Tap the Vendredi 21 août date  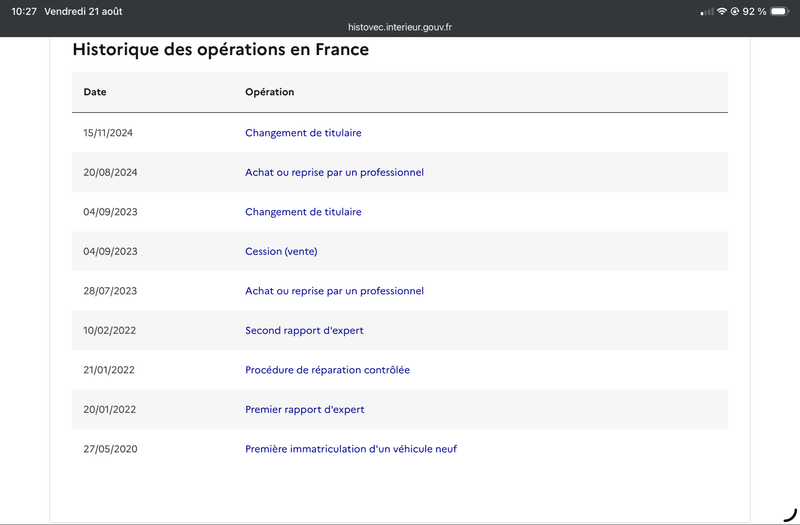coord(83,11)
